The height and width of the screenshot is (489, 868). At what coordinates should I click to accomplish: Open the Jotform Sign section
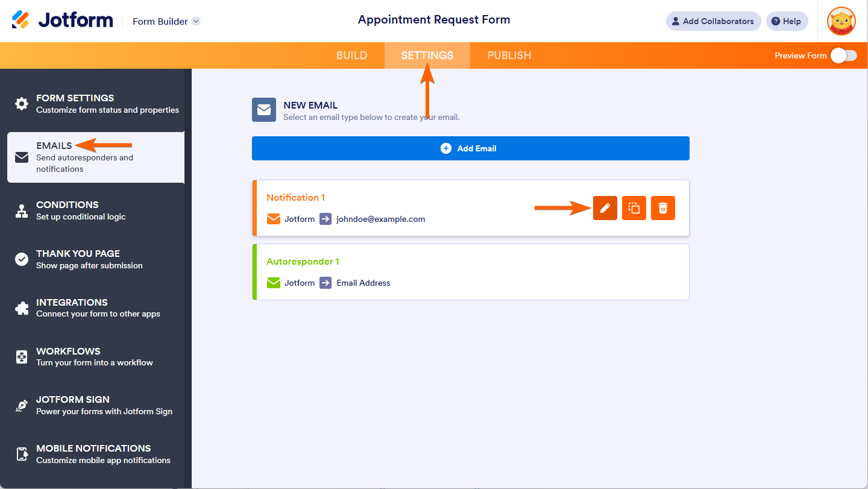pyautogui.click(x=96, y=405)
